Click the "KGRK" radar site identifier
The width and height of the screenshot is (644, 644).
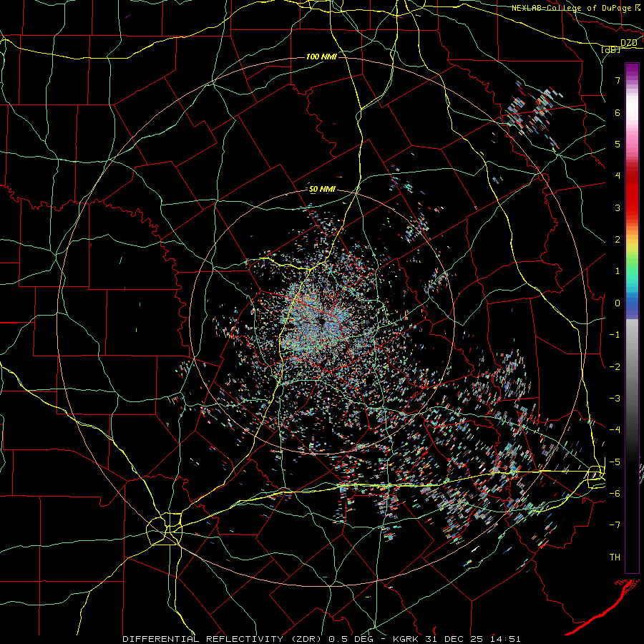tap(406, 639)
